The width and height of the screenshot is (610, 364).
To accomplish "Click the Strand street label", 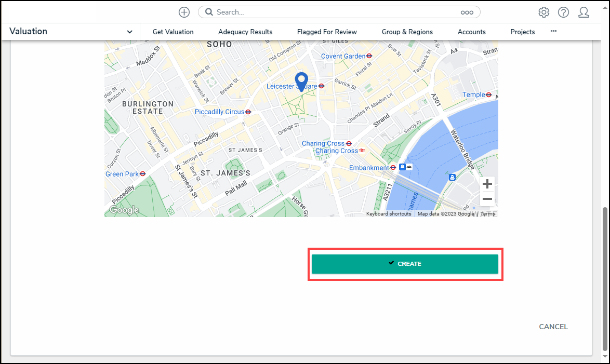I will (381, 120).
